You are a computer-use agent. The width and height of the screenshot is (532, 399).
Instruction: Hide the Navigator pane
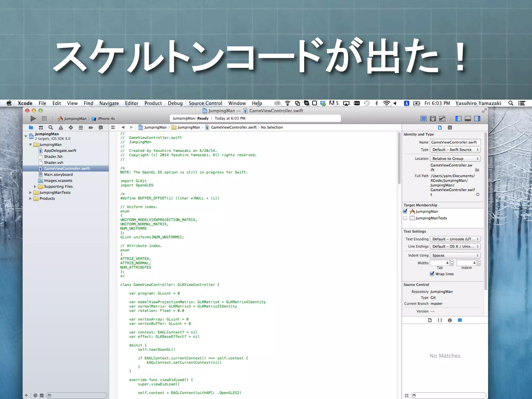point(458,119)
